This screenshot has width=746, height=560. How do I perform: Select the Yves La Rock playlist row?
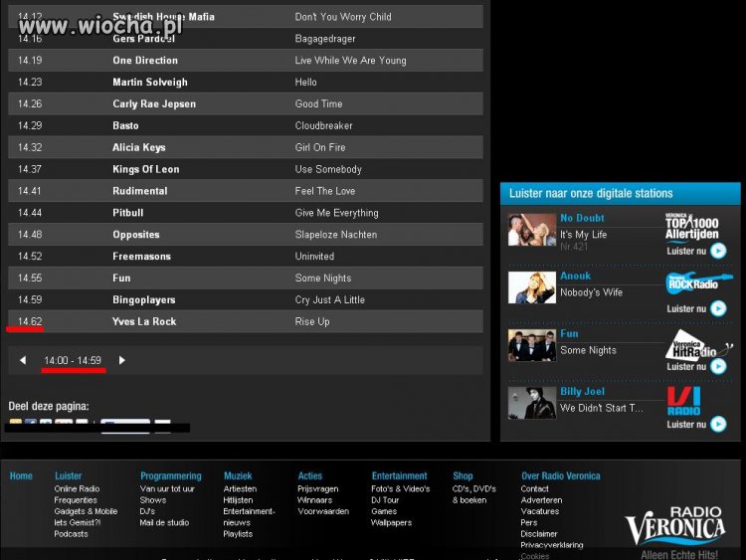coord(246,321)
